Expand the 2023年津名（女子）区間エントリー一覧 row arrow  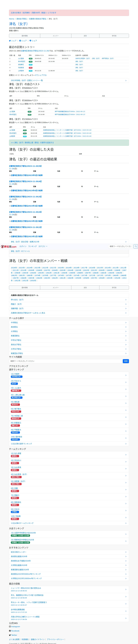coord(126,80)
